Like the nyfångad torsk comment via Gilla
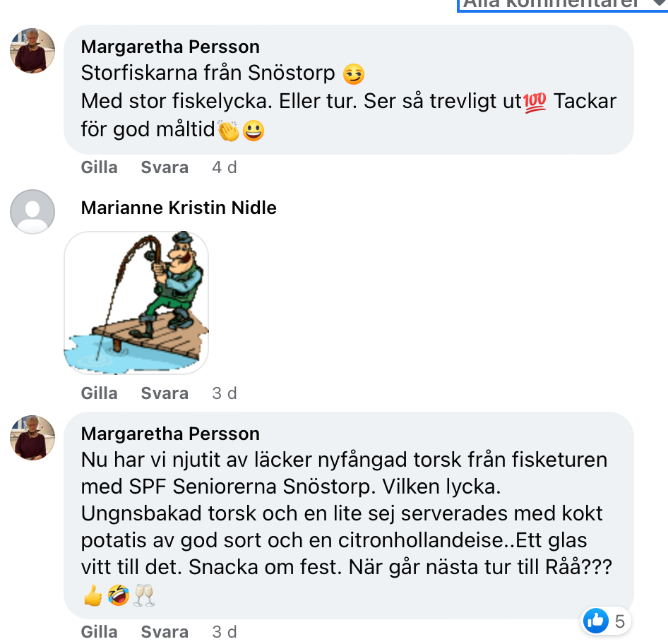Screen dimensions: 668x644 pyautogui.click(x=99, y=631)
